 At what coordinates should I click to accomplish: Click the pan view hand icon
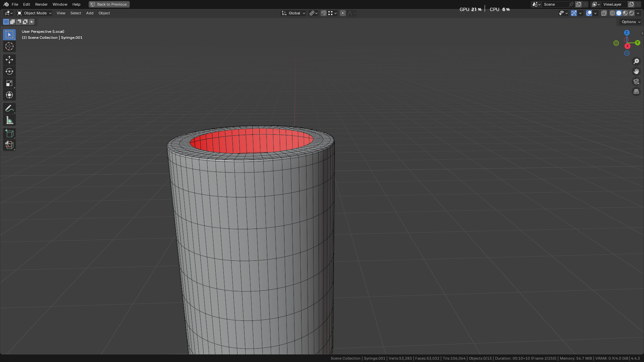(x=636, y=71)
